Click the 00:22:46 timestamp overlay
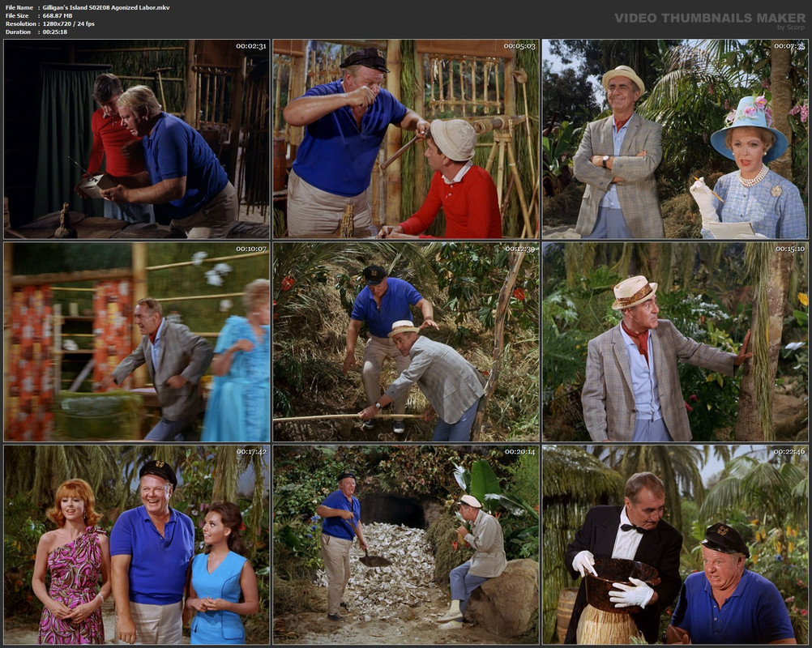This screenshot has height=648, width=812. click(790, 452)
